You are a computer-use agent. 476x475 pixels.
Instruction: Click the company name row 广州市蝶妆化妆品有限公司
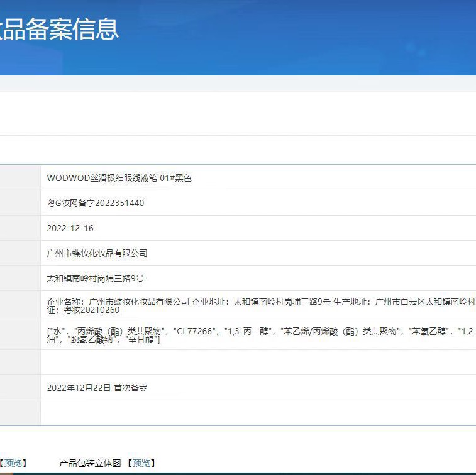point(97,253)
